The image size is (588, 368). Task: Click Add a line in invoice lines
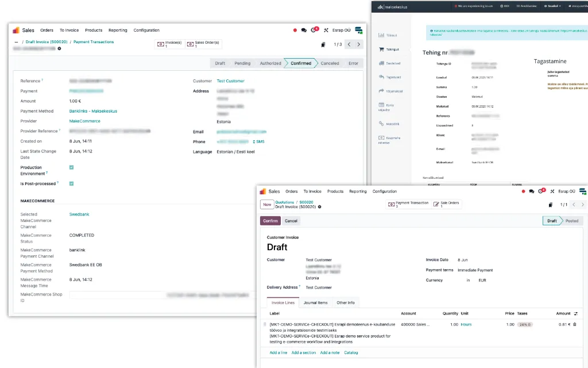(x=278, y=353)
